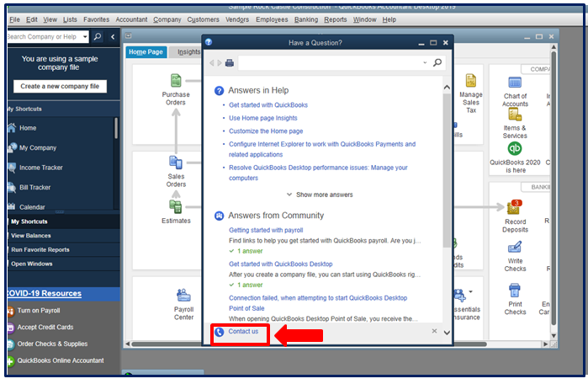This screenshot has height=384, width=588.
Task: Collapse the left sidebar with arrow
Action: (x=113, y=37)
